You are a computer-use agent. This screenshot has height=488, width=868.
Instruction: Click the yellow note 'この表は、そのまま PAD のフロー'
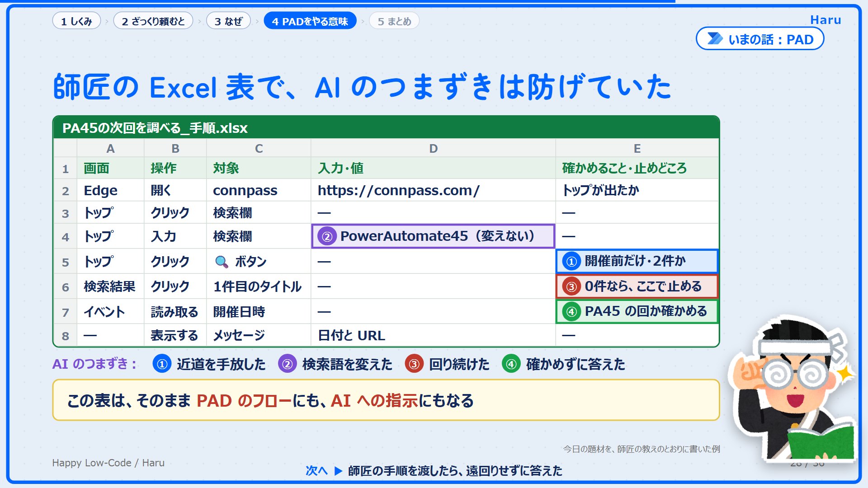click(x=386, y=400)
